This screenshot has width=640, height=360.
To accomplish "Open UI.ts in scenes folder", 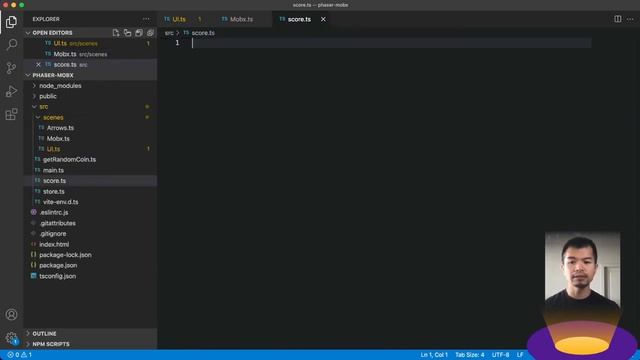I will (x=90, y=149).
